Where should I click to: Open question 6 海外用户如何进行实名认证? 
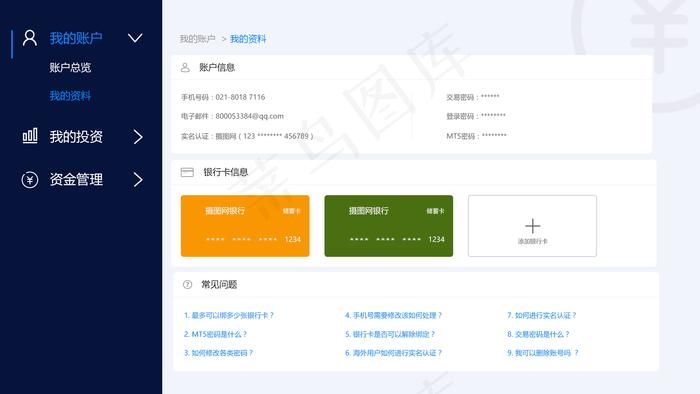point(393,353)
